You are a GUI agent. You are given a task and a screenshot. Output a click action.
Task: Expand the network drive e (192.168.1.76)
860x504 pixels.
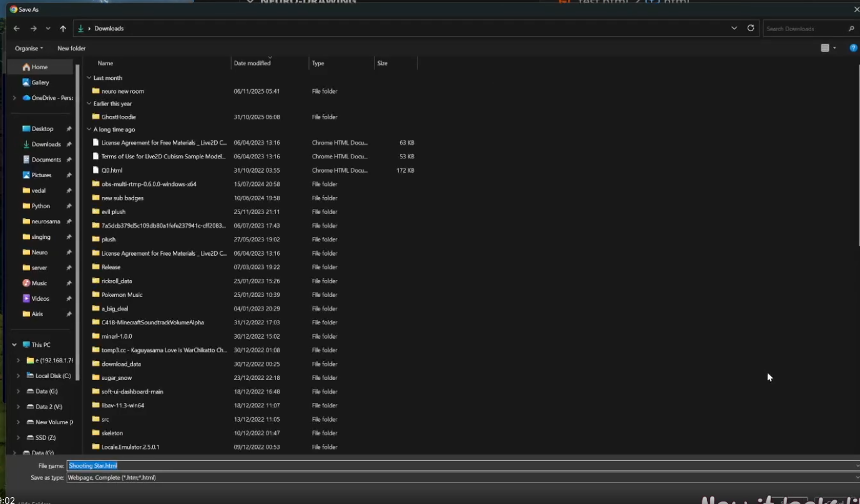[18, 361]
